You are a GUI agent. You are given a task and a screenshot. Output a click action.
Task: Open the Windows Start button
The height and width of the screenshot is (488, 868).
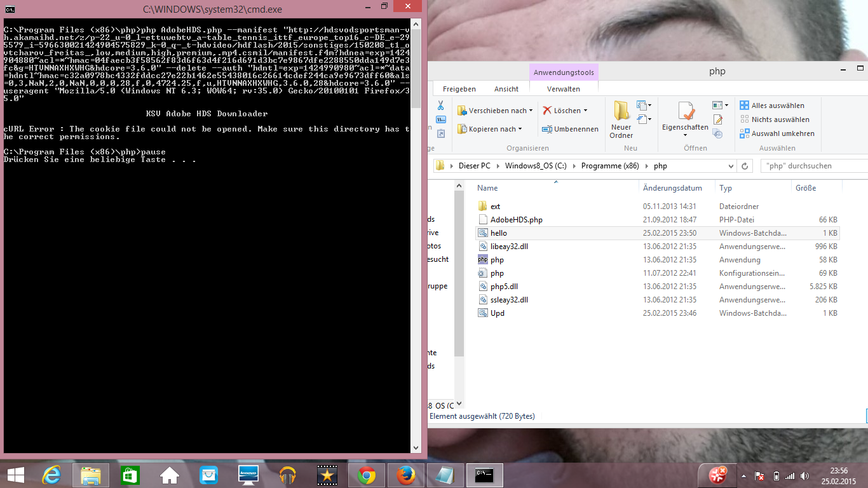[15, 475]
